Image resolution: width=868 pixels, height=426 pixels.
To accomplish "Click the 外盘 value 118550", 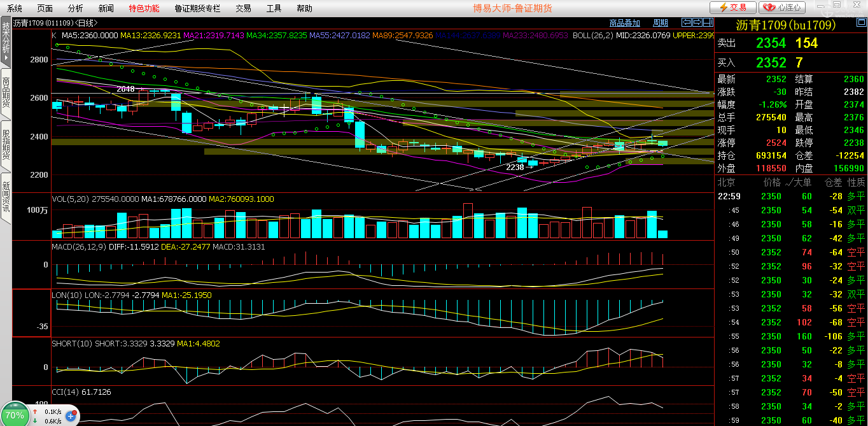I will point(771,168).
